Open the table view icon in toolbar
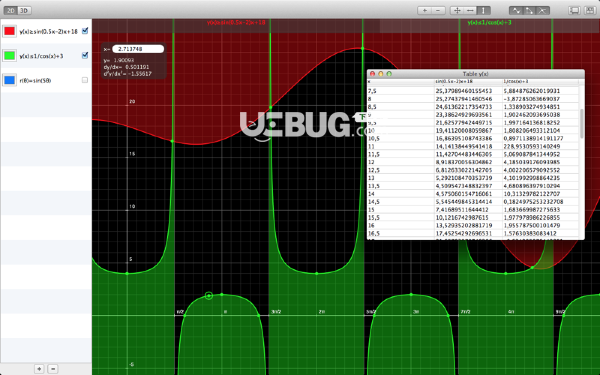The width and height of the screenshot is (600, 375). pyautogui.click(x=590, y=10)
